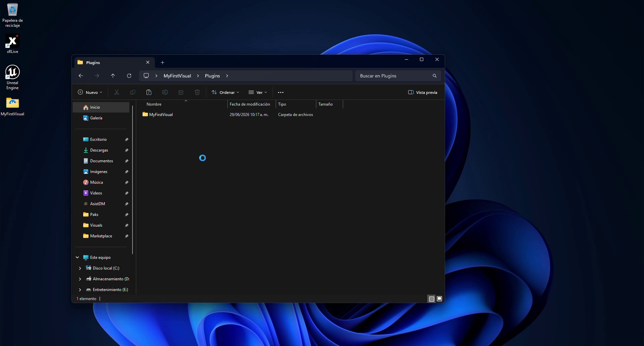
Task: Open the more options ellipsis menu
Action: point(281,92)
